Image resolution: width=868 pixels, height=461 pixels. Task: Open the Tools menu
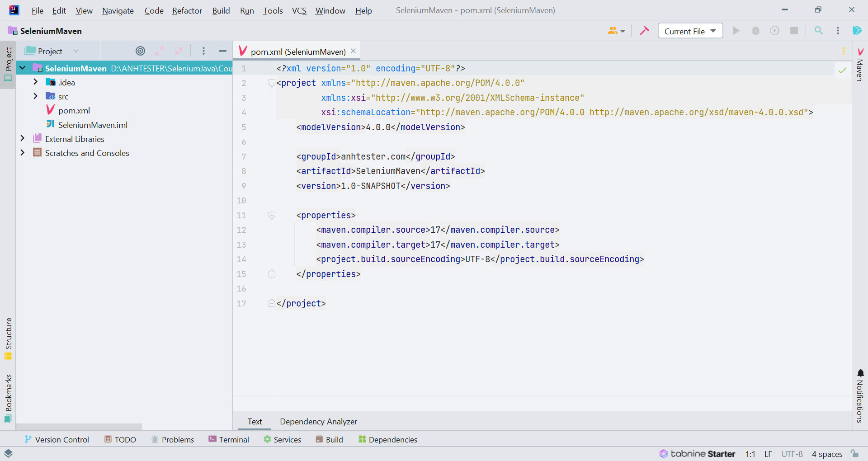[273, 10]
